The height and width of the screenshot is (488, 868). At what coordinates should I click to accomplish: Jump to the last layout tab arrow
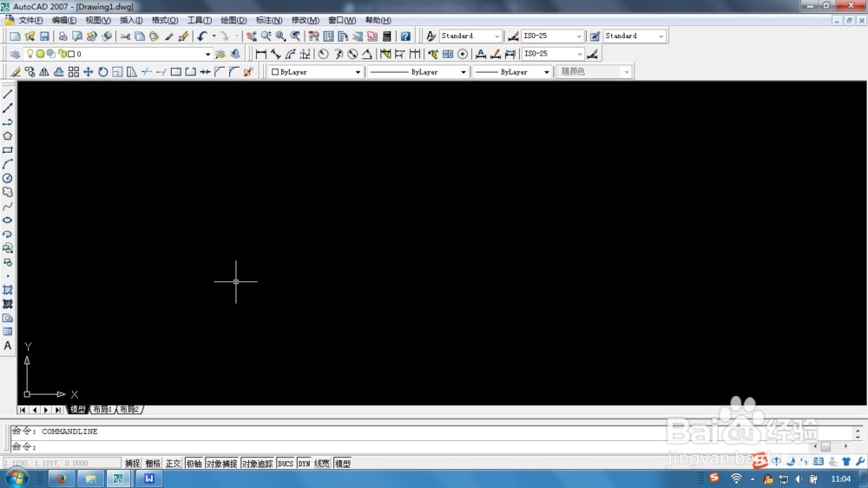tap(58, 410)
